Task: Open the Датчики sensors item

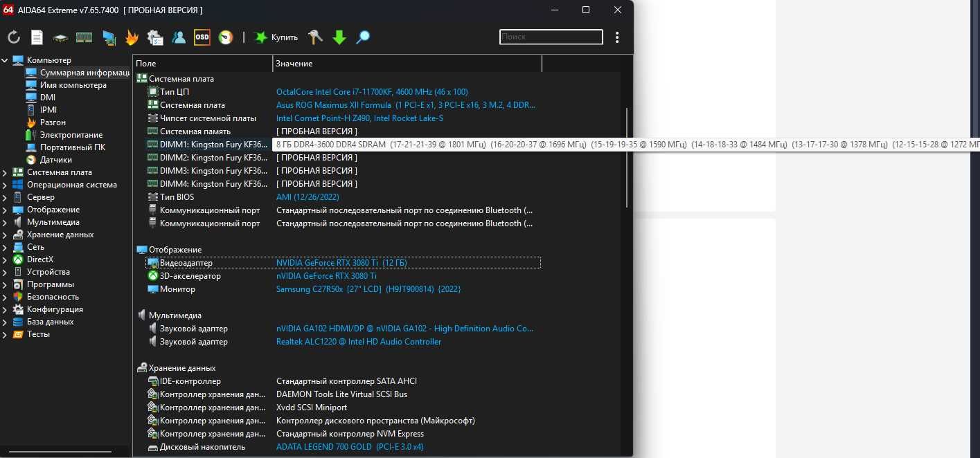Action: pyautogui.click(x=55, y=160)
